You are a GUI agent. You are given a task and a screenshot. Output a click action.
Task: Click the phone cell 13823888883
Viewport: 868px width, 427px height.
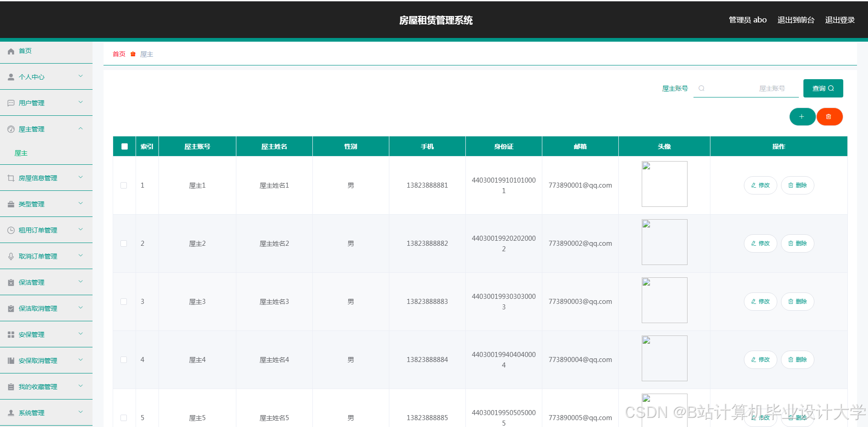(427, 302)
